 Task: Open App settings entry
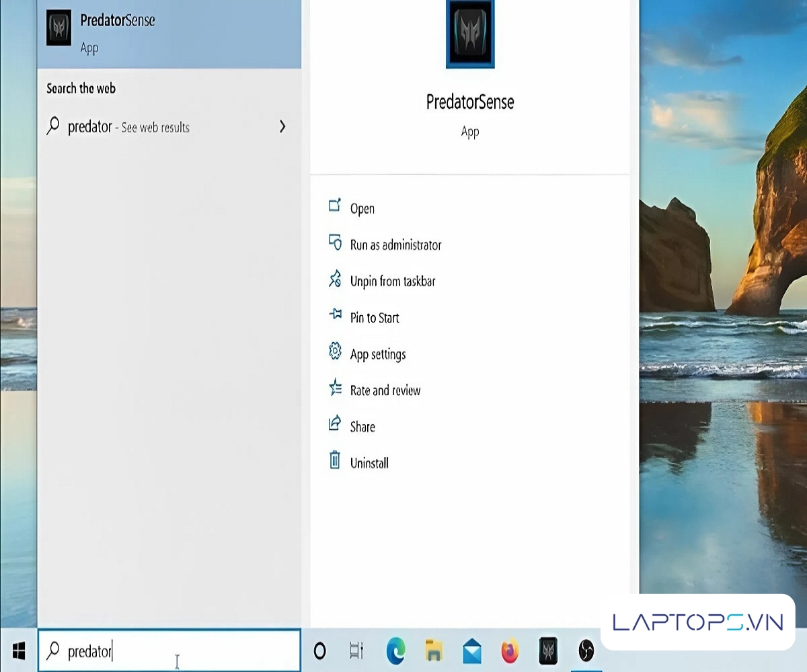[469, 353]
